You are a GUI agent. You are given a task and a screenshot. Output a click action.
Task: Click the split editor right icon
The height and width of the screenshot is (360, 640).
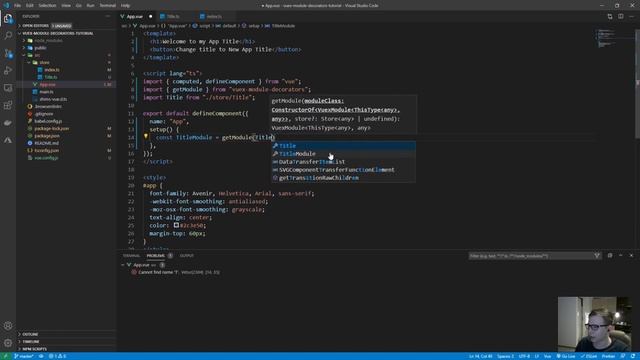[620, 16]
